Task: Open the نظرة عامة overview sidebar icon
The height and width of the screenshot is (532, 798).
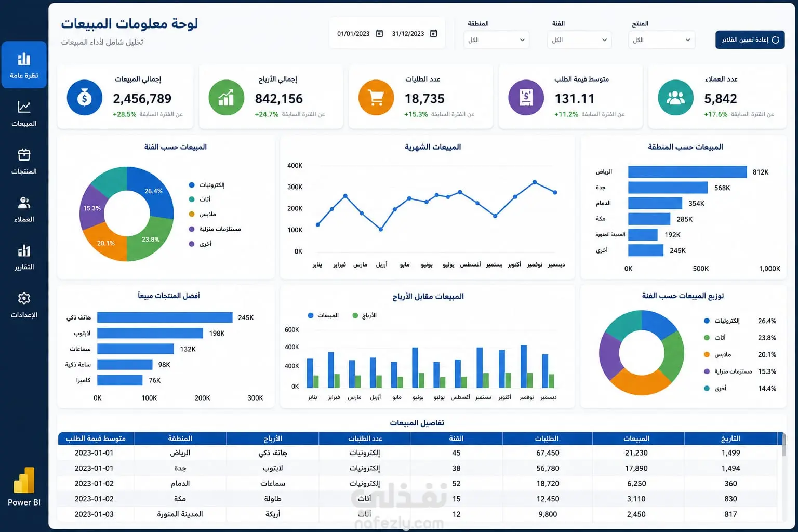Action: (24, 59)
